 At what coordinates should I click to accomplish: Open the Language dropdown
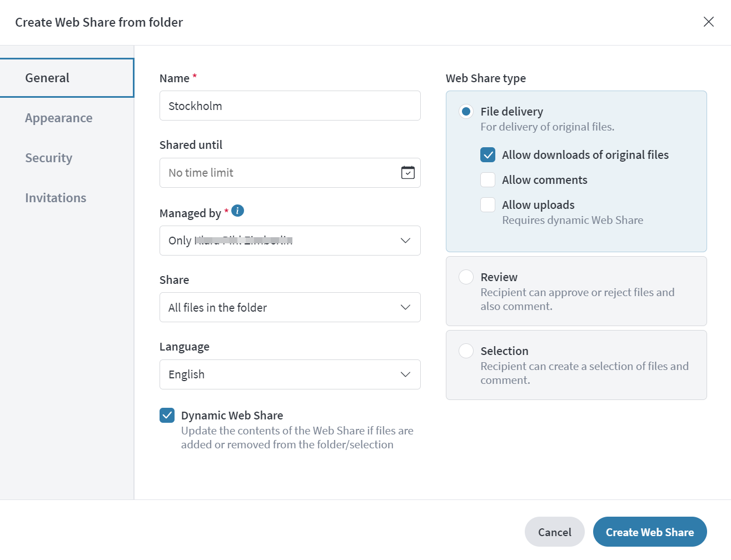click(290, 374)
